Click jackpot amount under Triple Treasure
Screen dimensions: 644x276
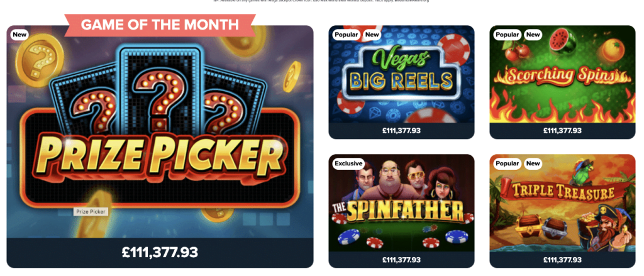click(562, 260)
